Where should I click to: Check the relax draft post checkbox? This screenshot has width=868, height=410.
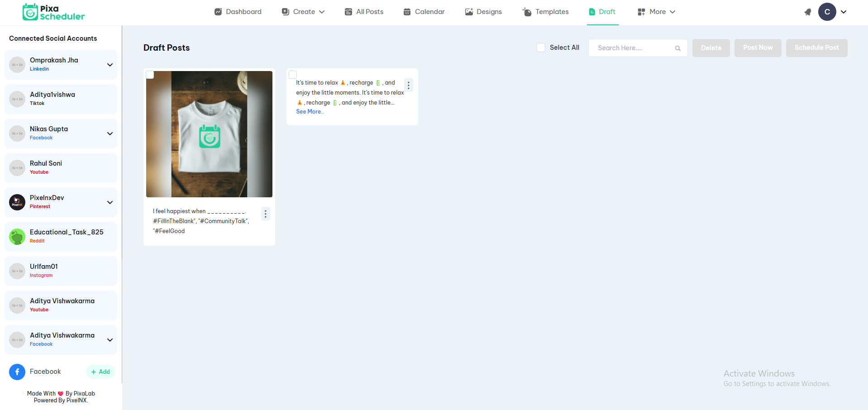[293, 74]
